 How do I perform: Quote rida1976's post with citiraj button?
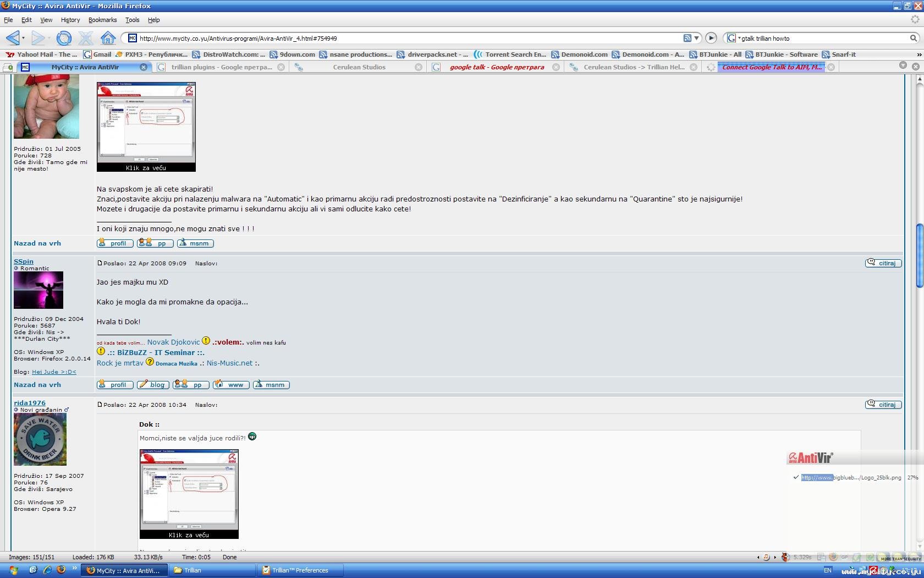click(883, 405)
